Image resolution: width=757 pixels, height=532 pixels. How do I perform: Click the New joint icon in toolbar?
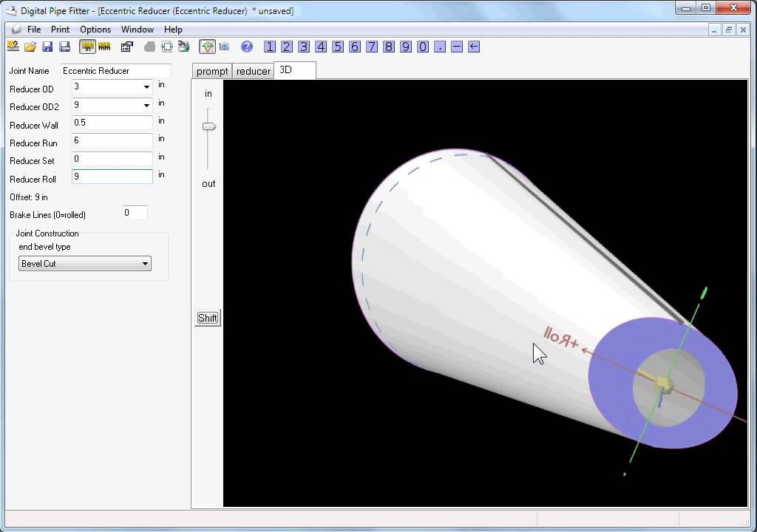pyautogui.click(x=13, y=47)
